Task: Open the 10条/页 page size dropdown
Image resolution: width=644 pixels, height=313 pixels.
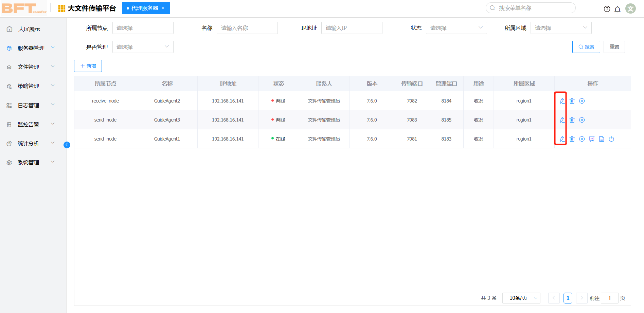Action: pos(521,298)
